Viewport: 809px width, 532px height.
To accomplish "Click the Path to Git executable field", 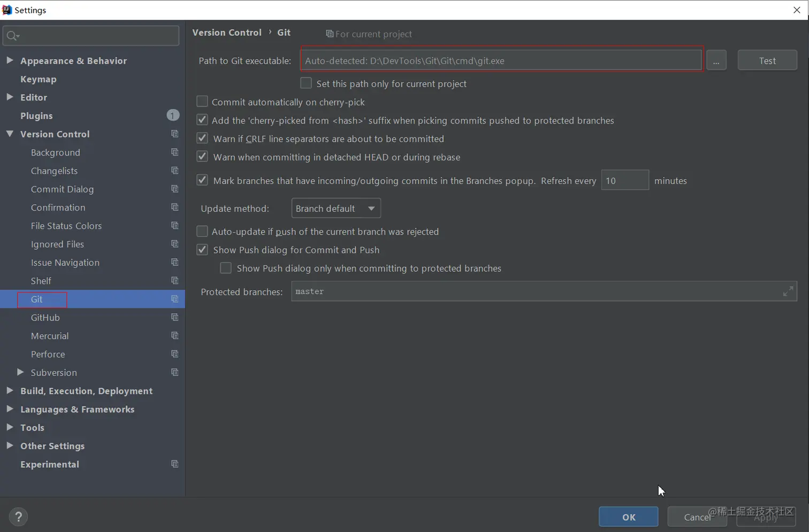I will [x=501, y=60].
